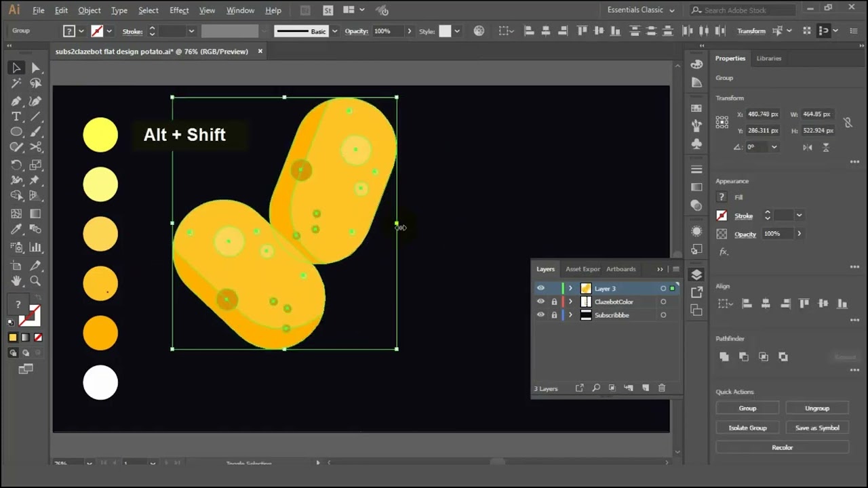Select the Rotate tool
868x488 pixels.
click(16, 165)
